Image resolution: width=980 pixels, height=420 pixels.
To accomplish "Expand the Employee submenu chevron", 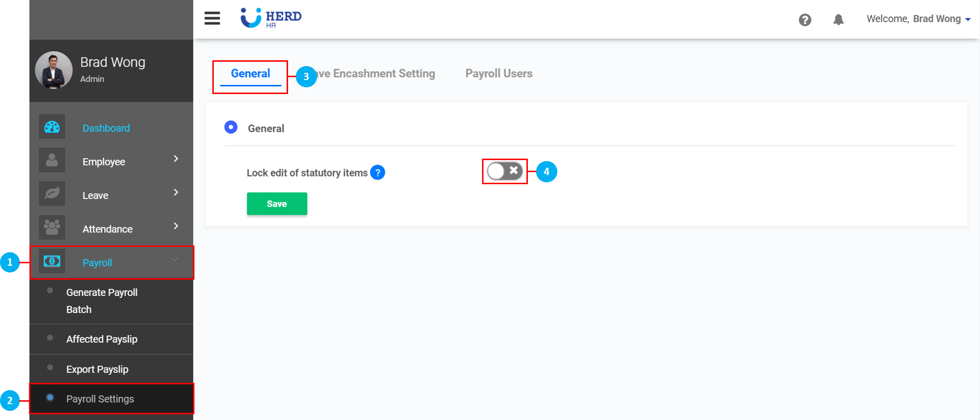I will pyautogui.click(x=176, y=159).
